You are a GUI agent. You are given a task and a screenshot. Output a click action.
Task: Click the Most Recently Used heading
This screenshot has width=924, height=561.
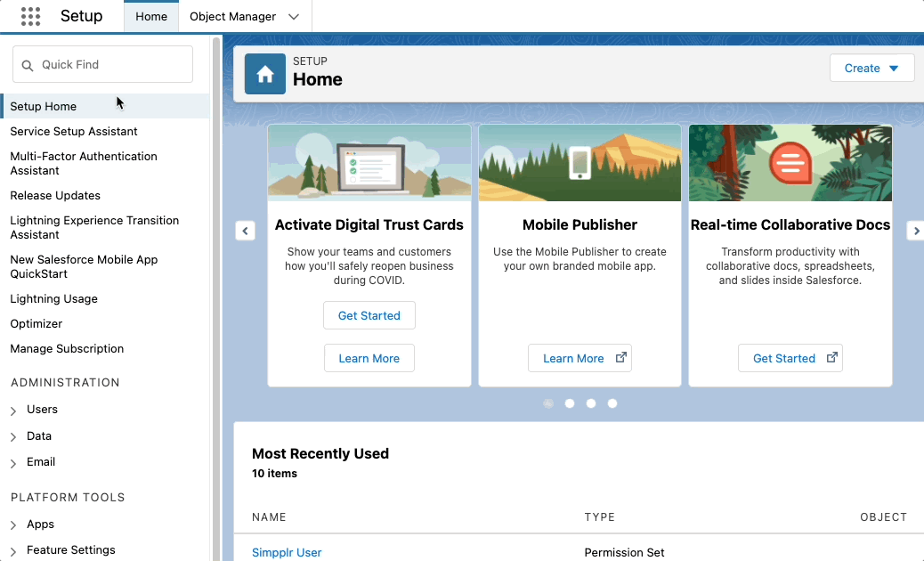point(320,453)
